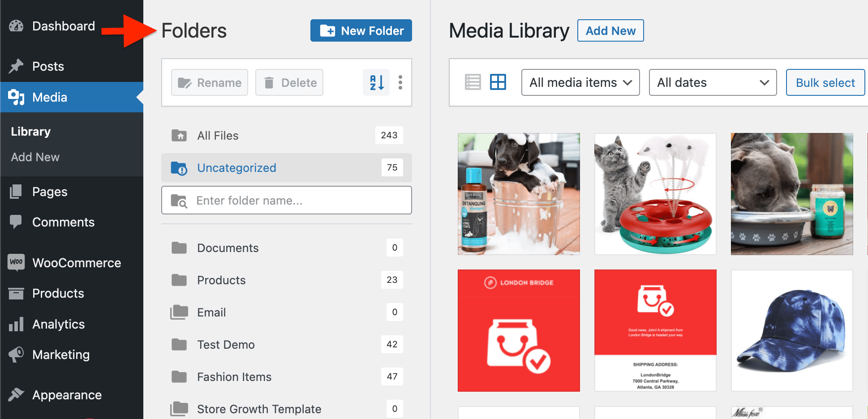The width and height of the screenshot is (868, 419).
Task: Click the Products box icon in sidebar
Action: coord(16,293)
